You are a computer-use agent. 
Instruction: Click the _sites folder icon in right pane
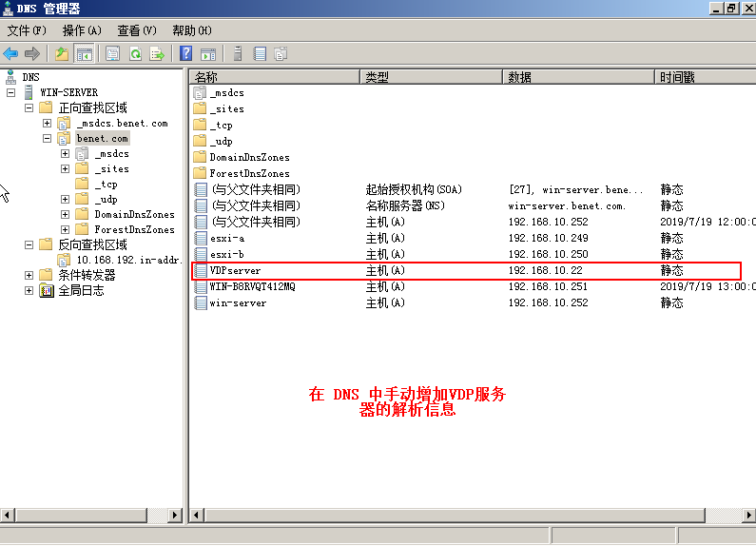click(x=200, y=108)
